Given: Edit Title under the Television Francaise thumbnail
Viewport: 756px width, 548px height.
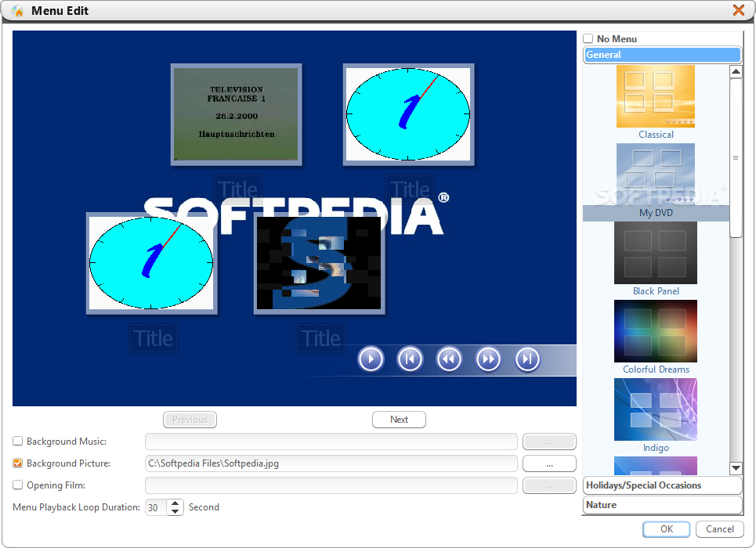Looking at the screenshot, I should (237, 189).
